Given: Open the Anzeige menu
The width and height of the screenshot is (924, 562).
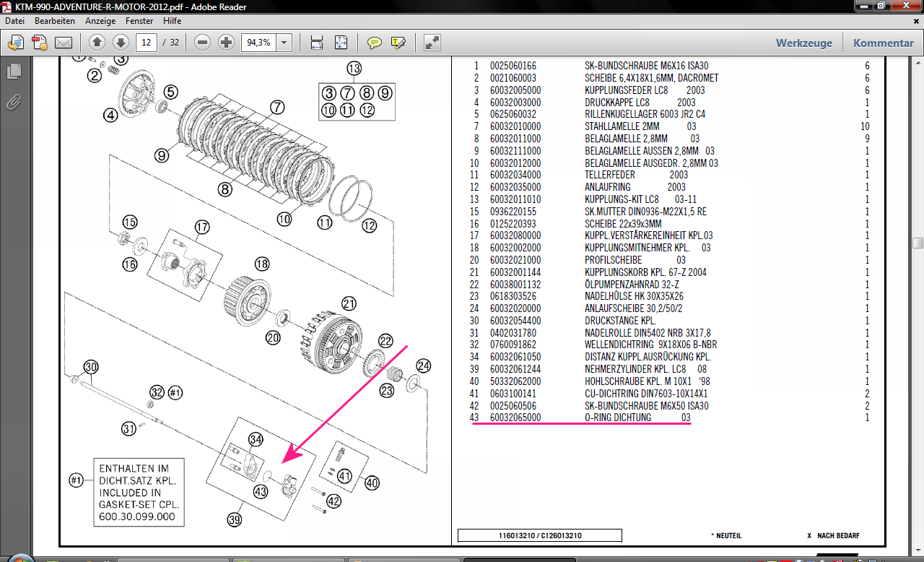Looking at the screenshot, I should [x=100, y=21].
